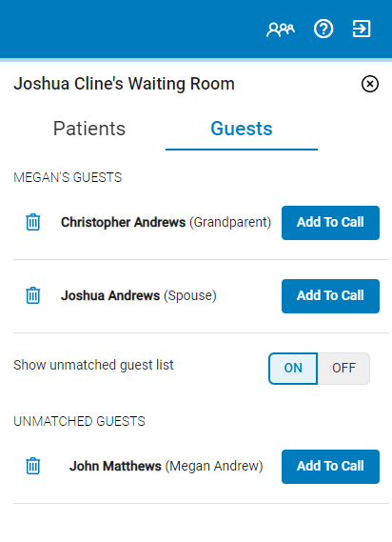Remove Joshua Andrews using trash icon
Image resolution: width=392 pixels, height=542 pixels.
[x=33, y=295]
